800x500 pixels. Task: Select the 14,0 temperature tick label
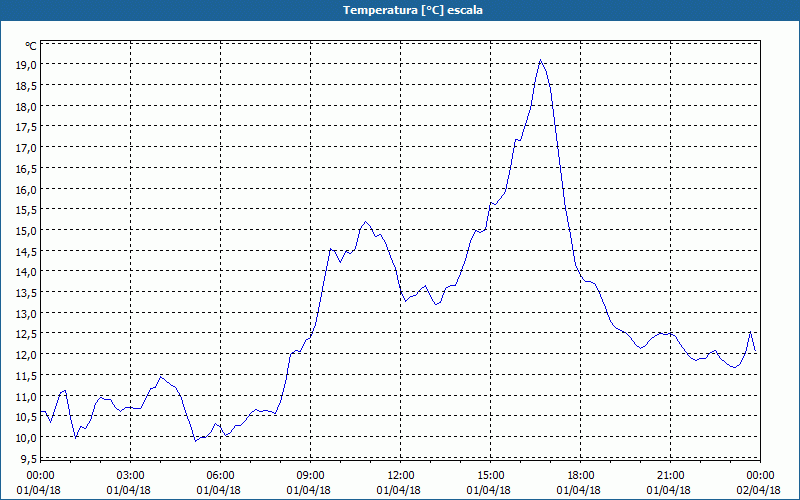pos(26,272)
